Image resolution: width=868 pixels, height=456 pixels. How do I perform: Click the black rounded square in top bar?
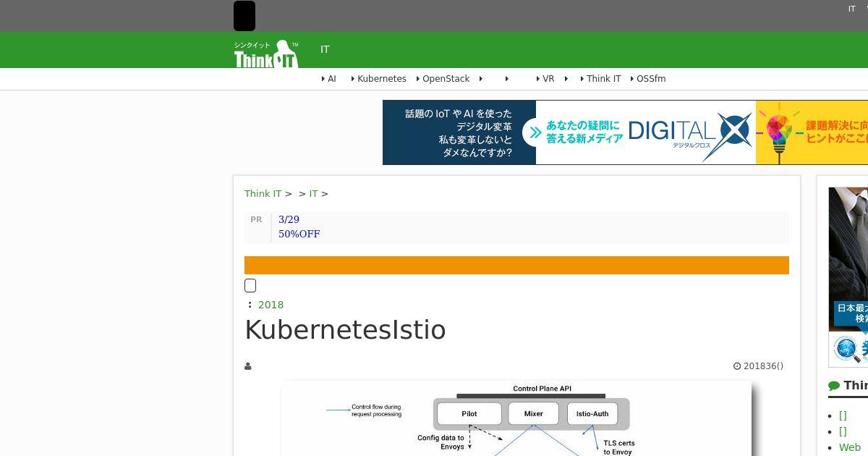click(x=244, y=16)
